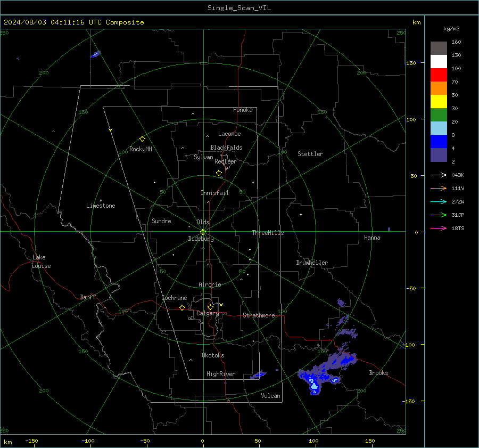The width and height of the screenshot is (479, 448).
Task: Pick the light blue 8-20 legend color
Action: [x=439, y=128]
